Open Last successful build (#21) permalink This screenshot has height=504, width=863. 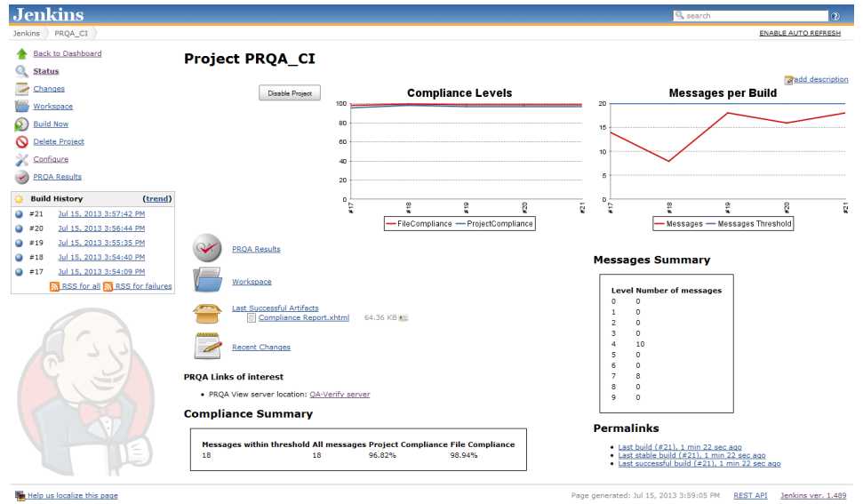[x=699, y=464]
